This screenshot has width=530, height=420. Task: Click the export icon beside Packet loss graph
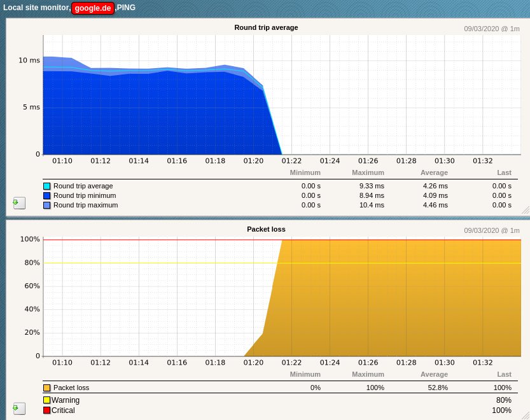pyautogui.click(x=19, y=409)
